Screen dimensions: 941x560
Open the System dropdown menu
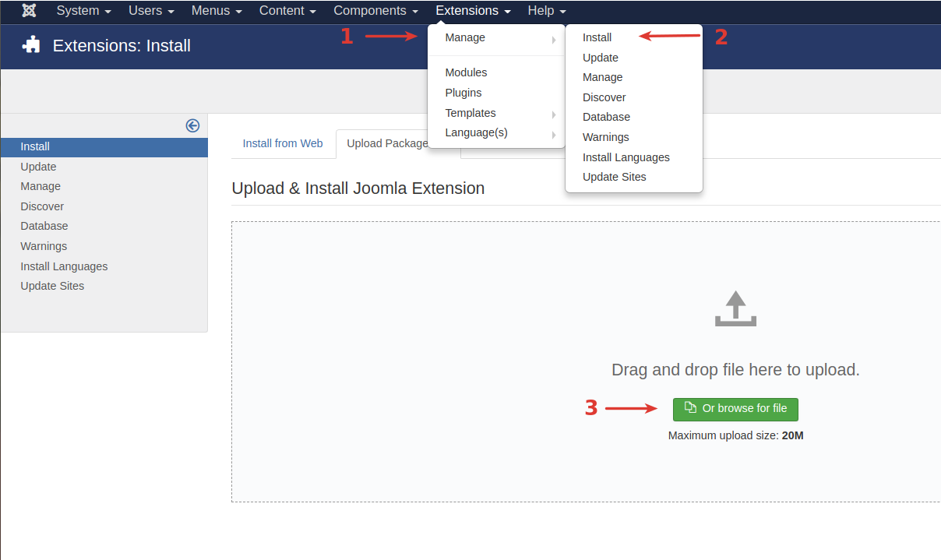(83, 11)
